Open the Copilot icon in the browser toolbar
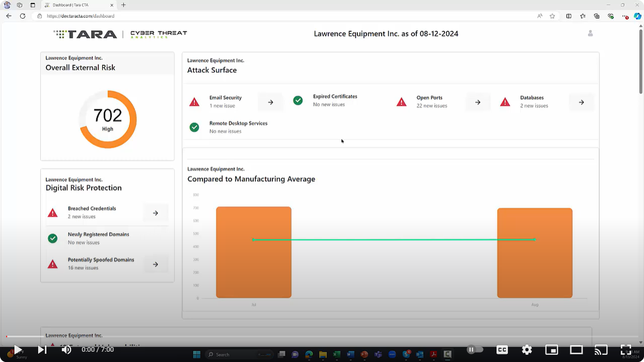 (637, 16)
